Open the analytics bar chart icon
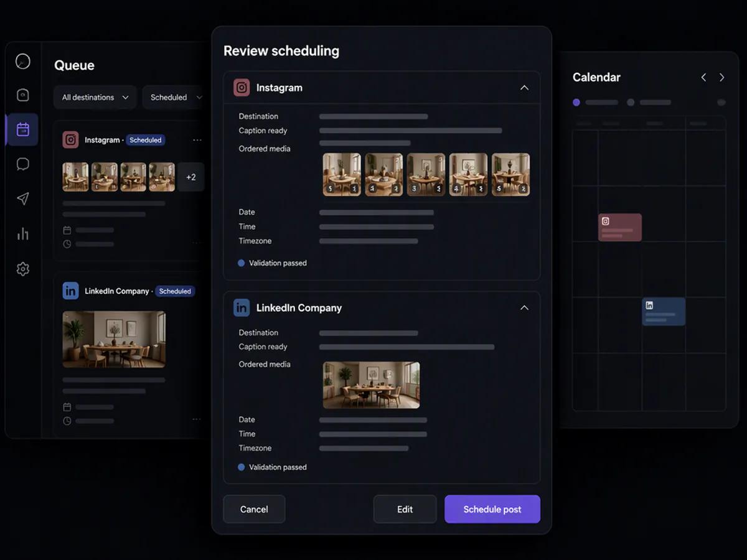This screenshot has height=560, width=747. (x=22, y=234)
